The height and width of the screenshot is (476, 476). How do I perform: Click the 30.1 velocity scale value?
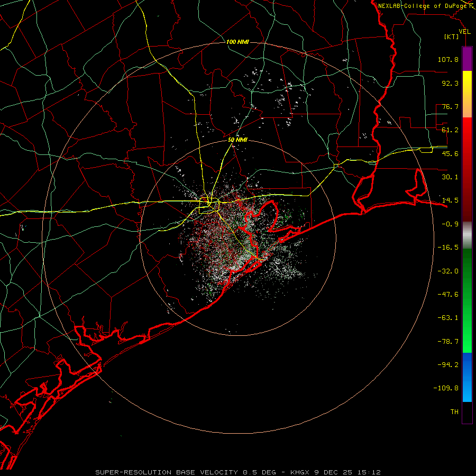[x=450, y=177]
